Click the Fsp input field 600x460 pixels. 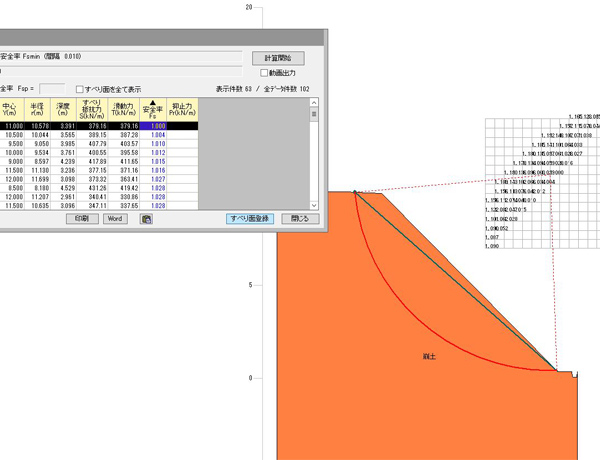(x=51, y=89)
